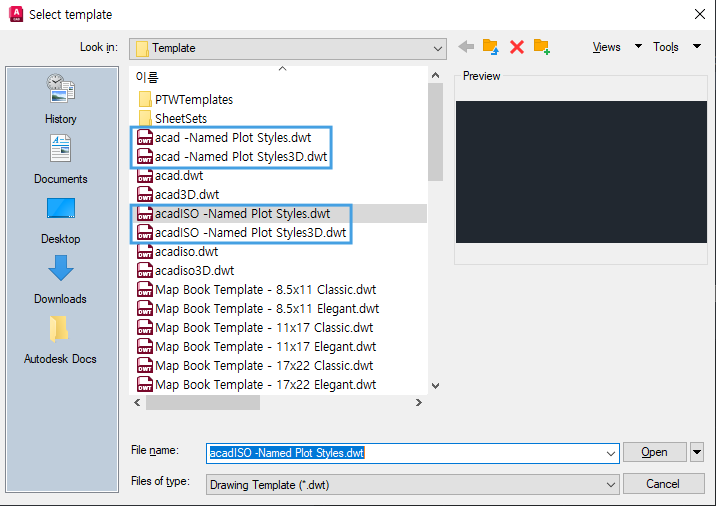Open the History location in places sidebar
The image size is (716, 506).
point(61,99)
